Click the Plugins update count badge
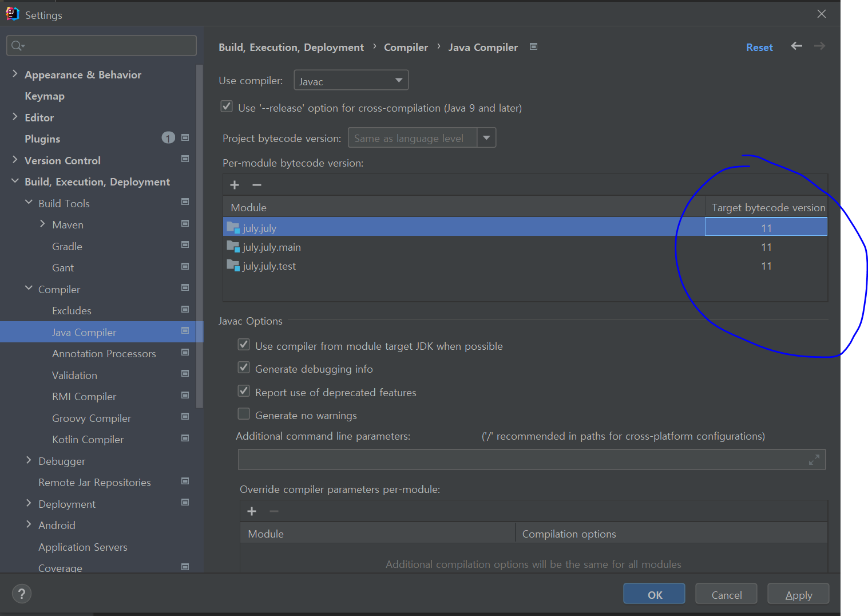Screen dimensions: 868x616 coord(168,137)
